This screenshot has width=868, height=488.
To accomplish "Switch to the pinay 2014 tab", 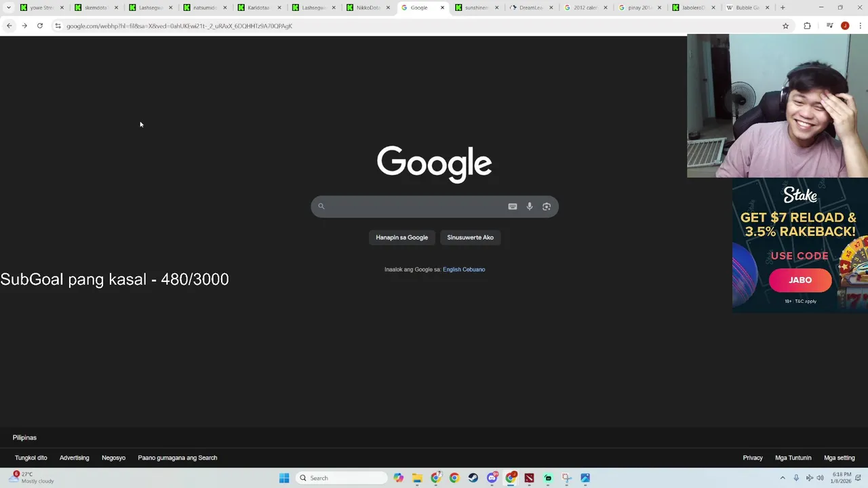I will click(639, 7).
